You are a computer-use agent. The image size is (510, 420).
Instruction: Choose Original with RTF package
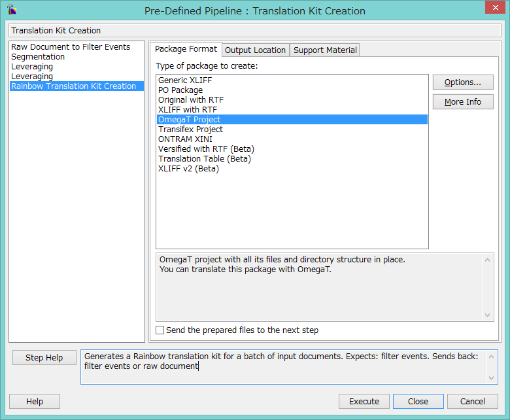tap(292, 99)
